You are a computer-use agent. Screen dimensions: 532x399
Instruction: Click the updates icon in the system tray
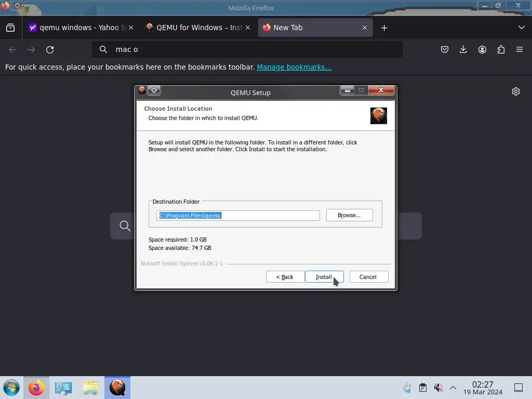(407, 388)
